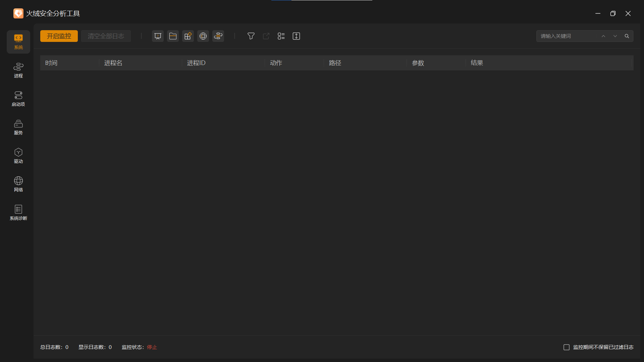Open the filter funnel icon

(251, 36)
